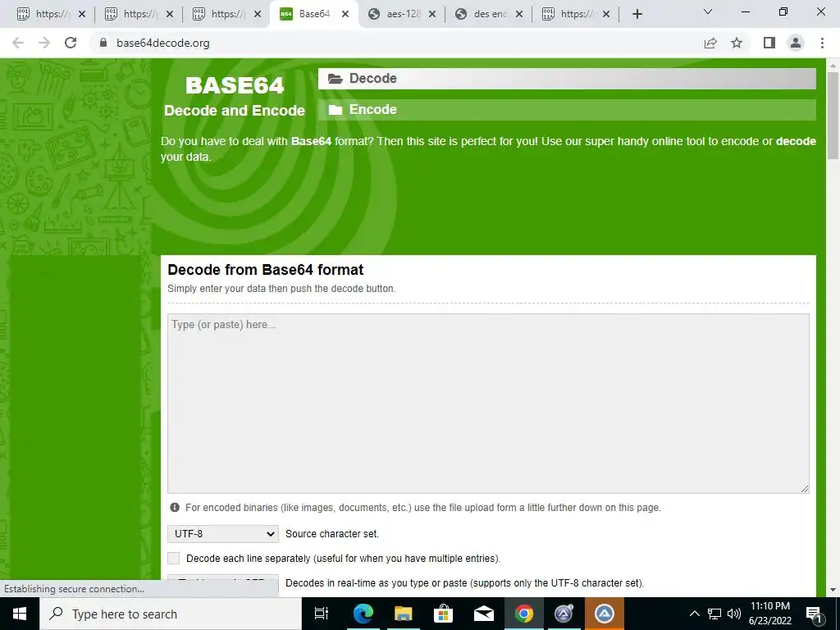Click the info icon beside encoded binaries note
The width and height of the screenshot is (840, 630).
tap(175, 507)
